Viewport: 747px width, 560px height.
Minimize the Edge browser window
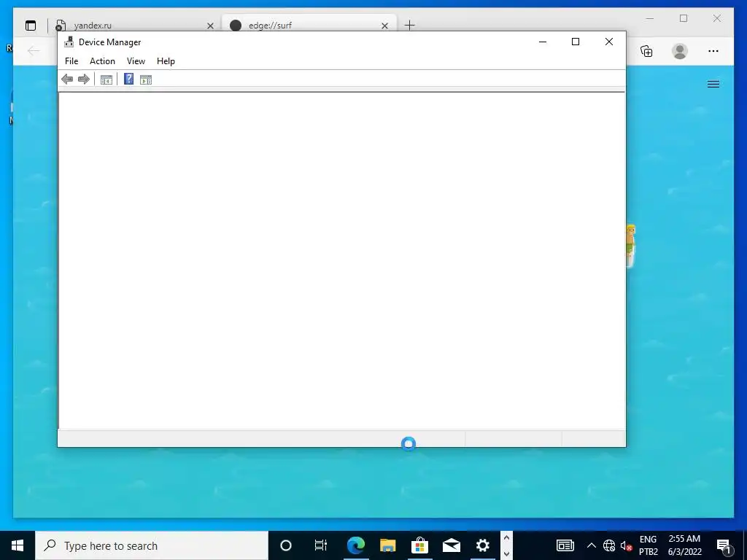(650, 18)
